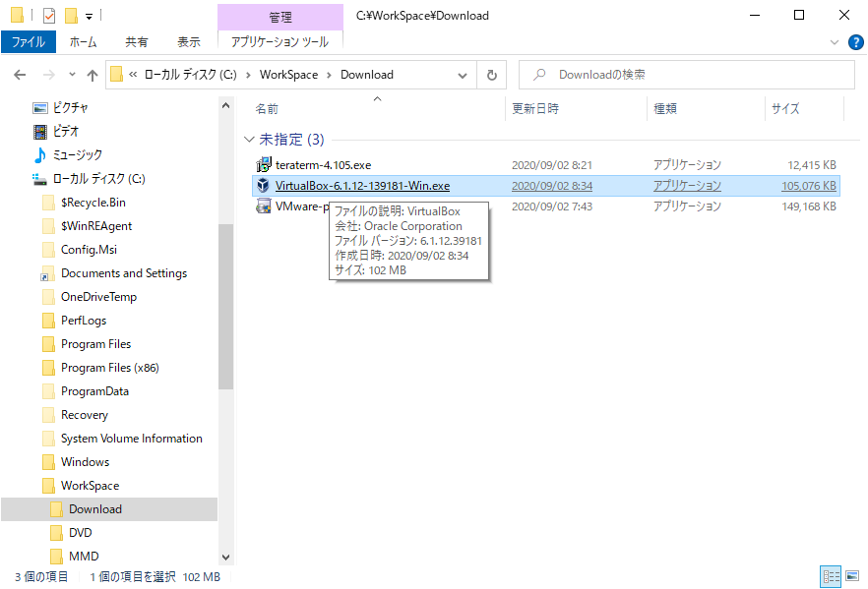The width and height of the screenshot is (868, 589).
Task: Click the properties icon in quick access toolbar
Action: pyautogui.click(x=49, y=16)
